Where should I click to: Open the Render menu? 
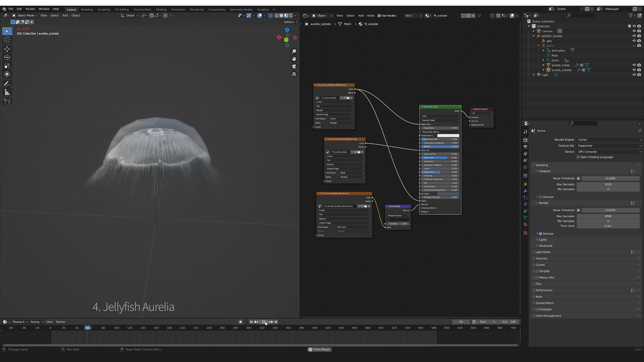(x=30, y=9)
